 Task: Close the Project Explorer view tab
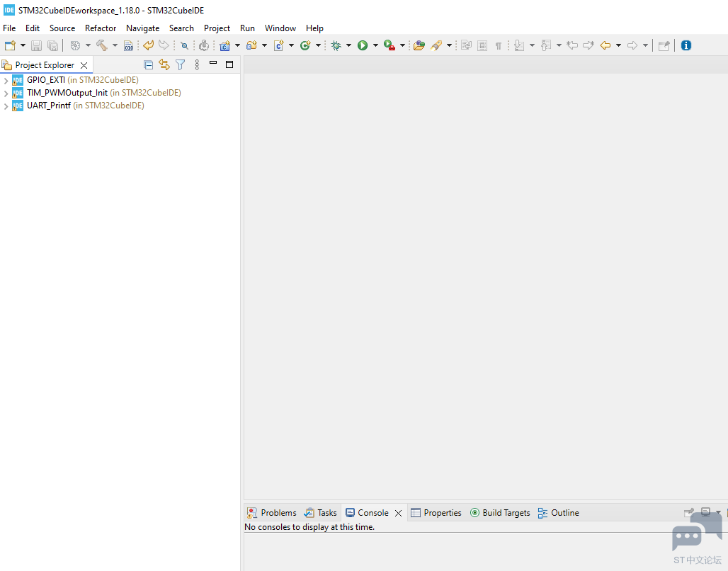84,65
